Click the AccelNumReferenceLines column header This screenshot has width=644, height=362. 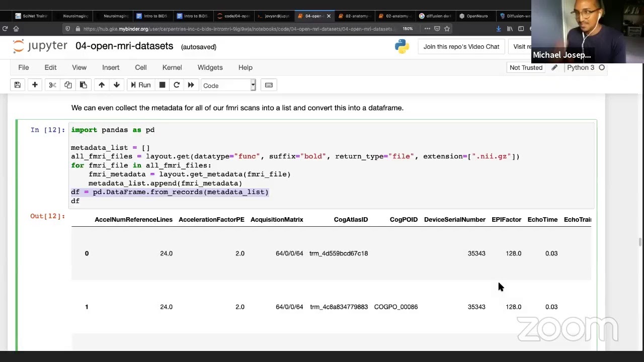click(x=133, y=220)
